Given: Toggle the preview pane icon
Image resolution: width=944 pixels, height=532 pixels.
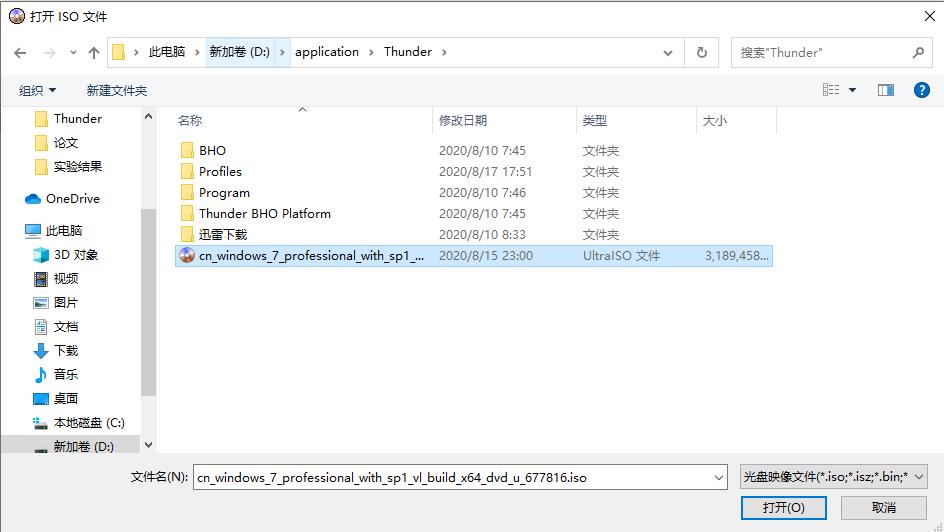Looking at the screenshot, I should (x=886, y=90).
